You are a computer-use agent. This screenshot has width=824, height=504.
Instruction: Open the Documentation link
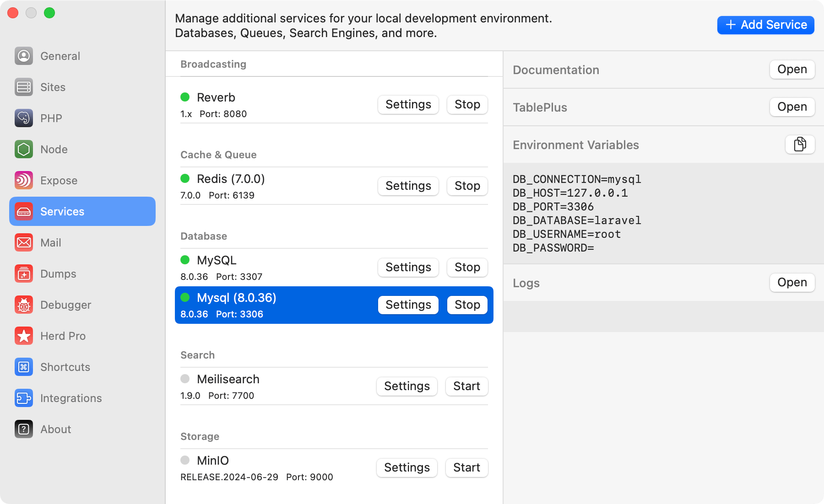click(x=792, y=70)
